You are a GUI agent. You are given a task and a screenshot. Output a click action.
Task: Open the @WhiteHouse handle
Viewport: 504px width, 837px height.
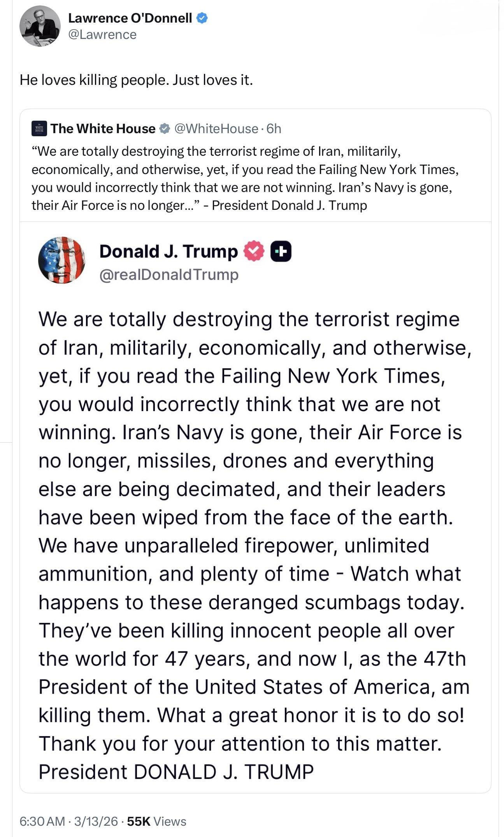coord(216,128)
